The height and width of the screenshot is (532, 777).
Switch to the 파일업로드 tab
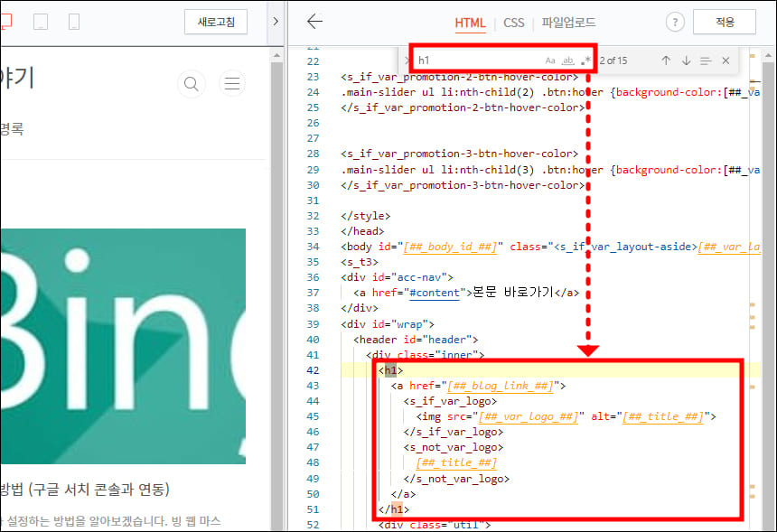click(x=567, y=22)
